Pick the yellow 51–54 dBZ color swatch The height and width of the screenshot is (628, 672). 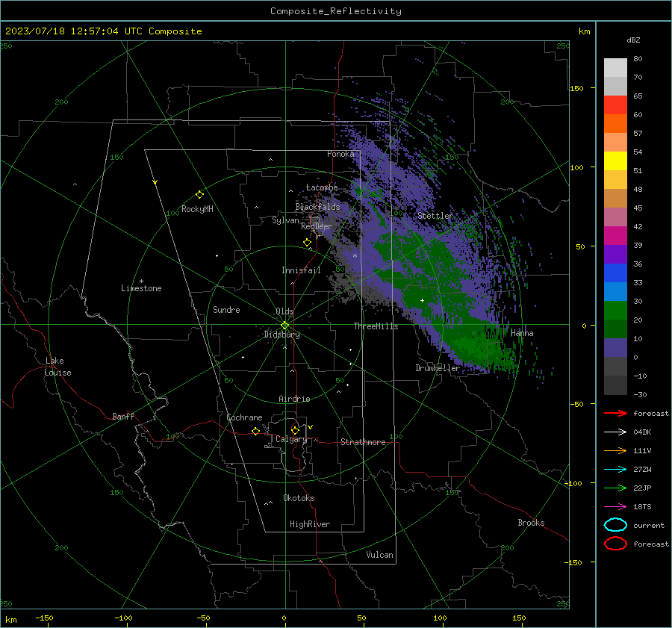point(615,161)
